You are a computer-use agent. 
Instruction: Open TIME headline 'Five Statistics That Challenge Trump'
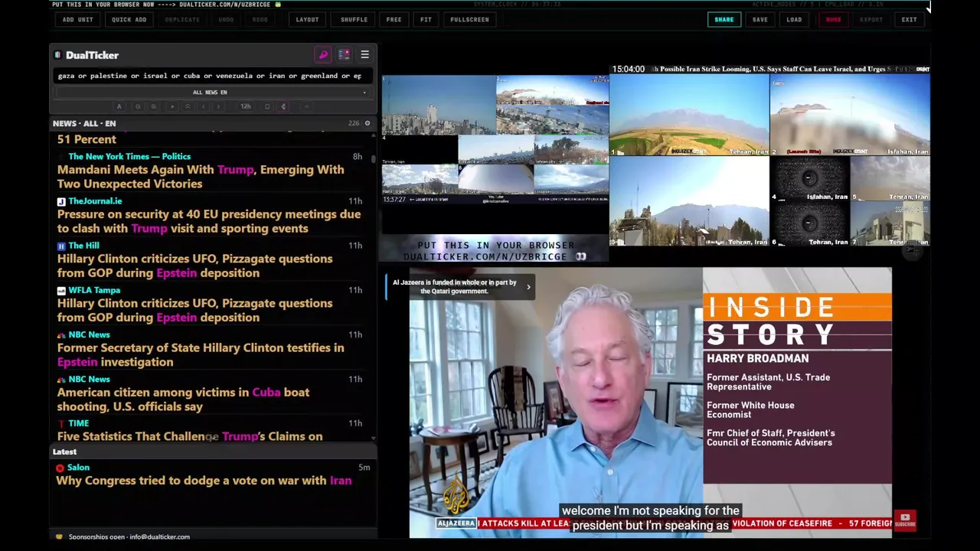pyautogui.click(x=190, y=436)
